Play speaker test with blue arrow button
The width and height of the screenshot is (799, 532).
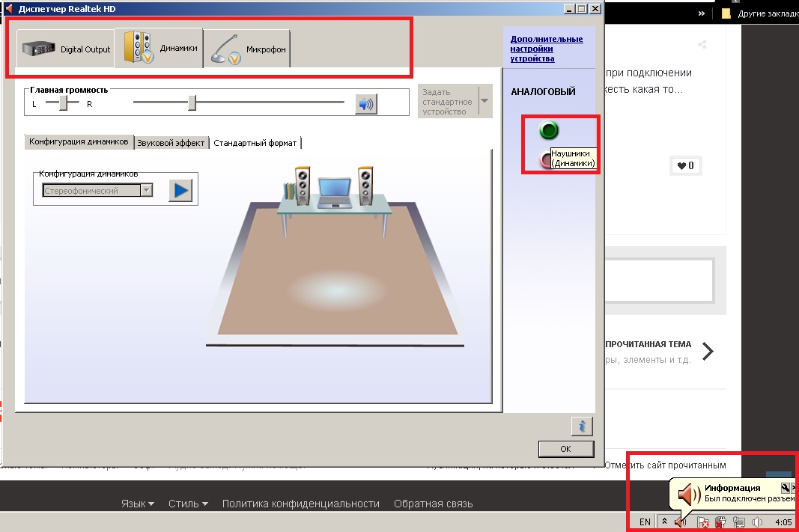point(180,190)
